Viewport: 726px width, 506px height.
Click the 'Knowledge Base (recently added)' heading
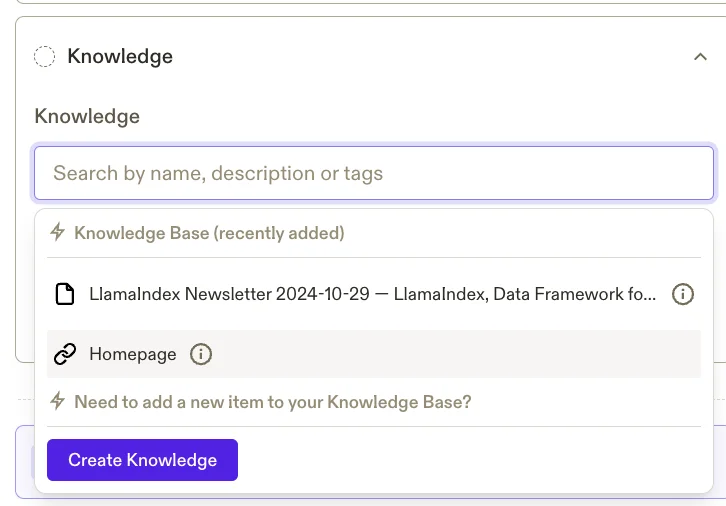[x=209, y=233]
